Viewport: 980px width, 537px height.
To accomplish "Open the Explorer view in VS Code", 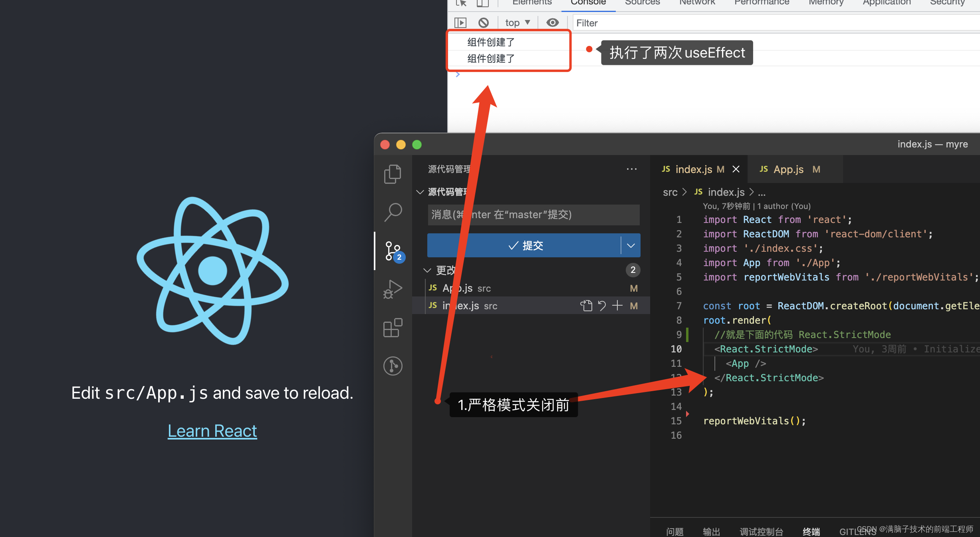I will tap(393, 174).
